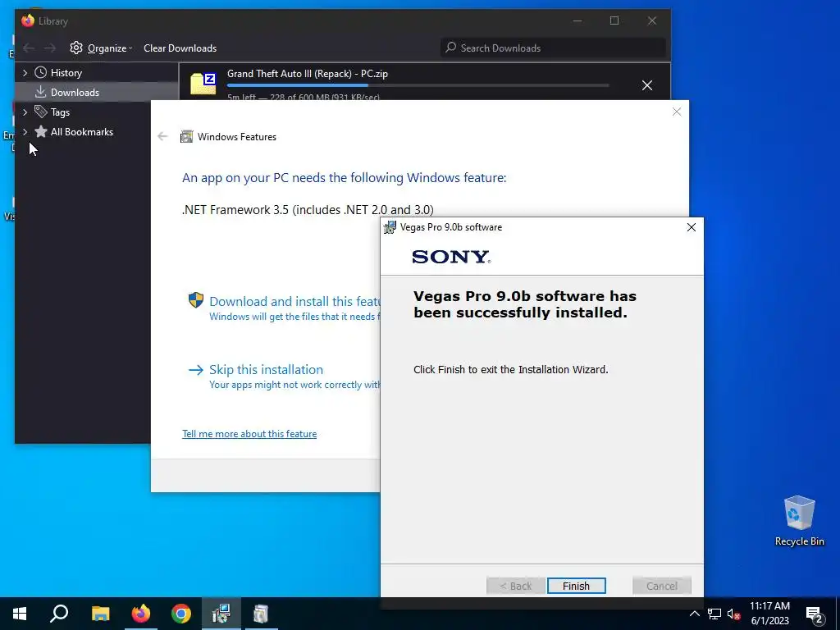
Task: Close the Vegas Pro 9.0b software dialog
Action: click(x=691, y=227)
